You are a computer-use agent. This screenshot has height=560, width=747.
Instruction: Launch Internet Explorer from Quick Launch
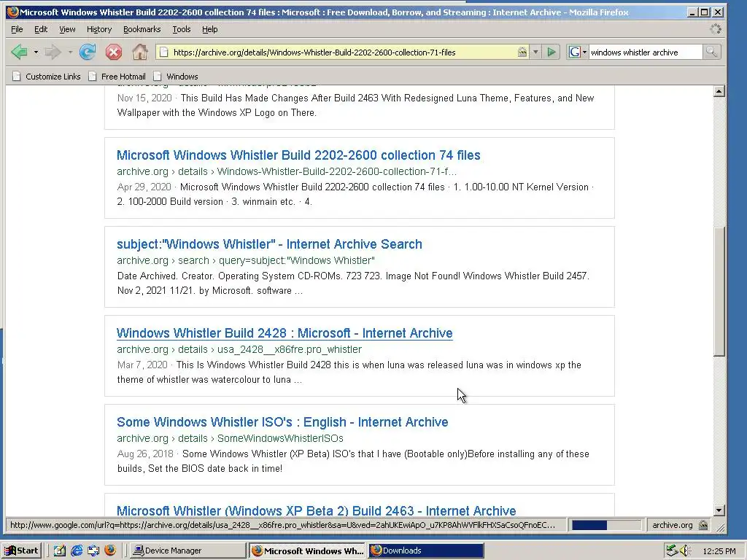click(76, 551)
